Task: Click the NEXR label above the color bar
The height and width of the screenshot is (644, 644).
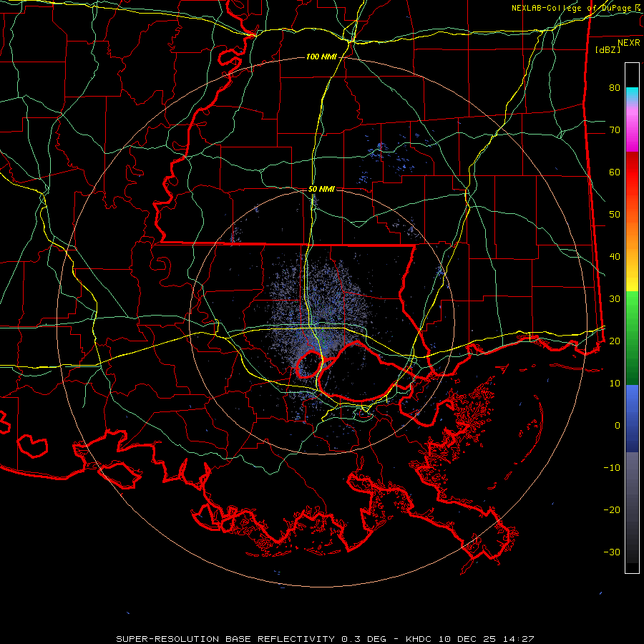Action: click(x=629, y=43)
